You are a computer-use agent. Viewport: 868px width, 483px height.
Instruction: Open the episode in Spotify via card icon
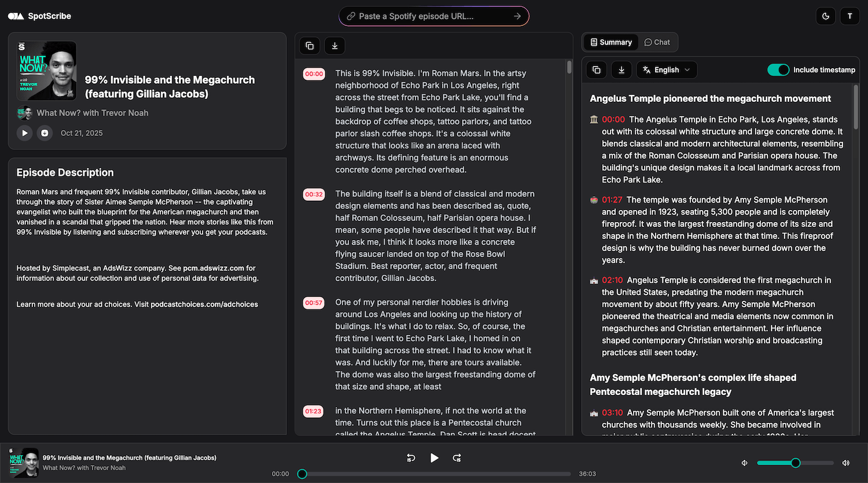45,132
